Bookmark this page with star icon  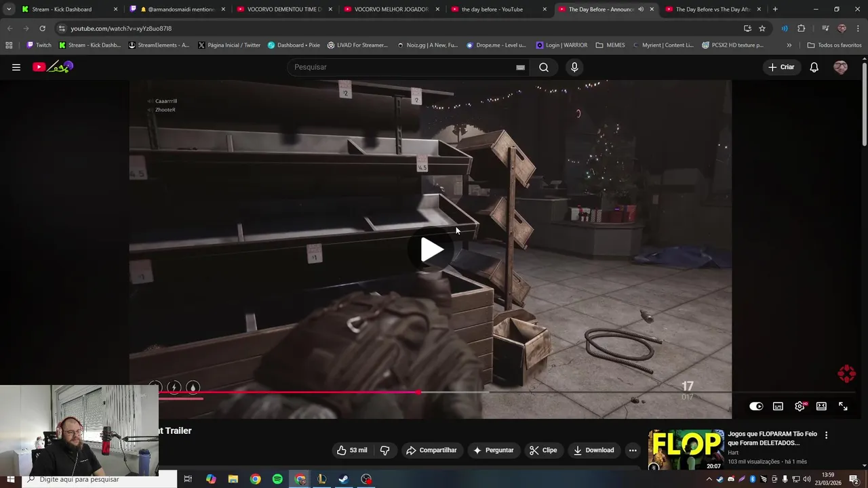click(x=762, y=28)
